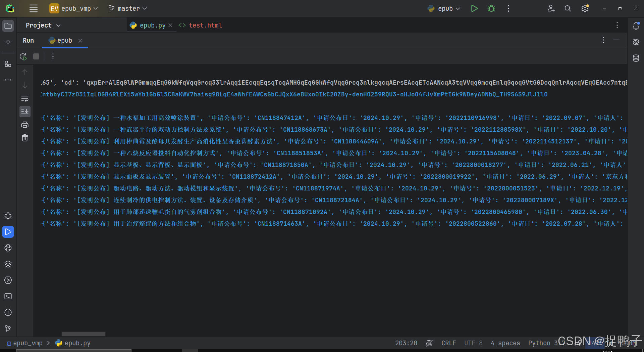
Task: Open the Services tool window
Action: click(x=8, y=280)
